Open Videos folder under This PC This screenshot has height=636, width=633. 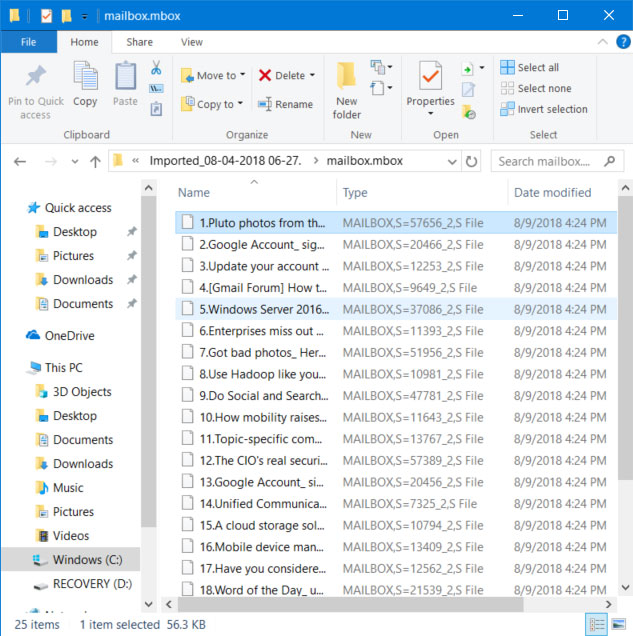(x=62, y=535)
